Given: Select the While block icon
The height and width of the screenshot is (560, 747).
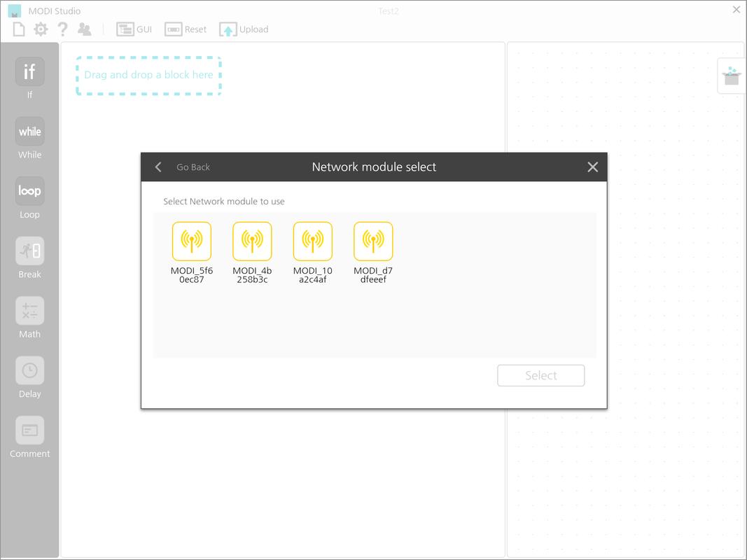Looking at the screenshot, I should (x=29, y=132).
